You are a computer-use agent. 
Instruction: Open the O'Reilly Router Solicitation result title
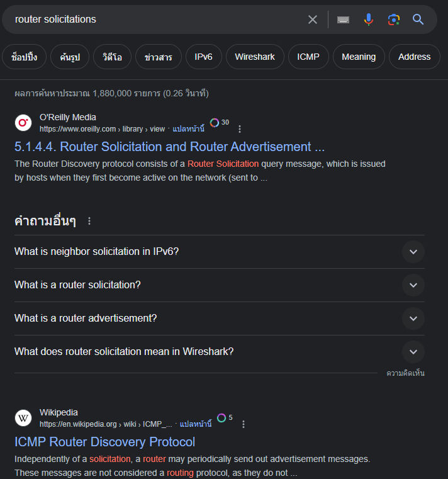click(x=169, y=147)
